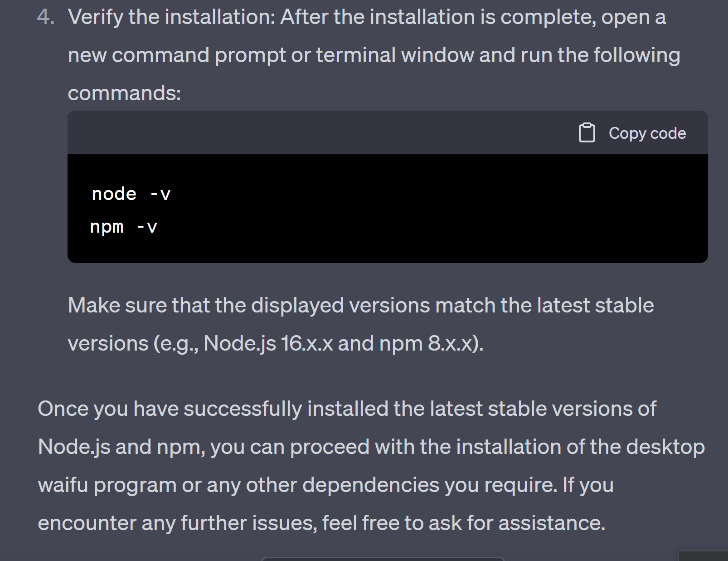Click the words 'terminal window' in step 4
Screen dimensions: 728x561
394,55
